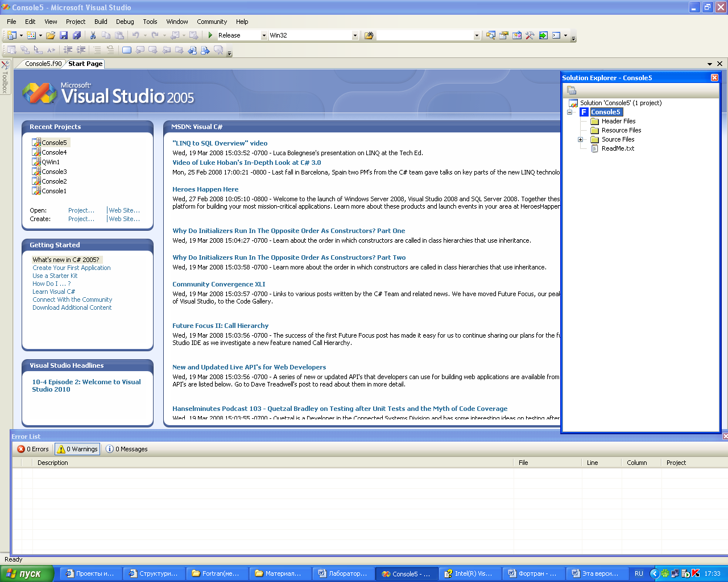Viewport: 728px width, 582px height.
Task: Open the Release configuration dropdown
Action: (264, 35)
